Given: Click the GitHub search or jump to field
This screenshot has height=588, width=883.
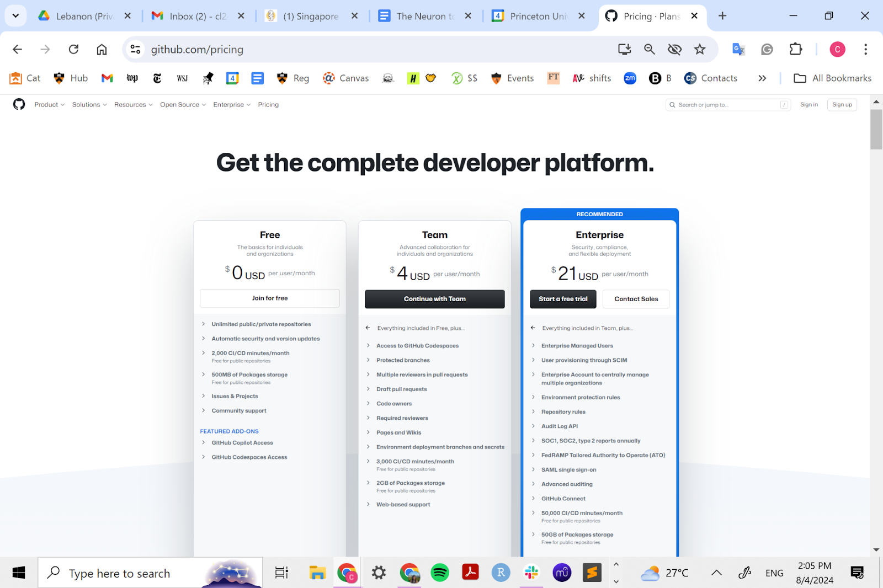Looking at the screenshot, I should (x=728, y=105).
